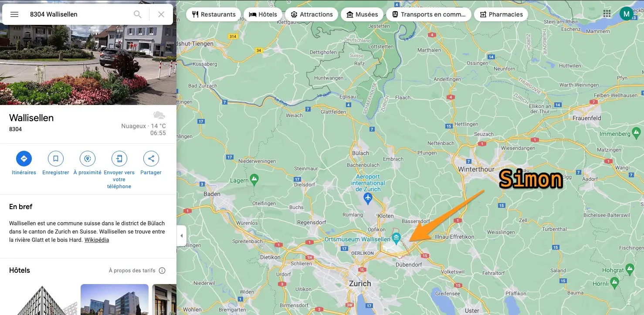Click the Baden label on map

click(x=212, y=194)
